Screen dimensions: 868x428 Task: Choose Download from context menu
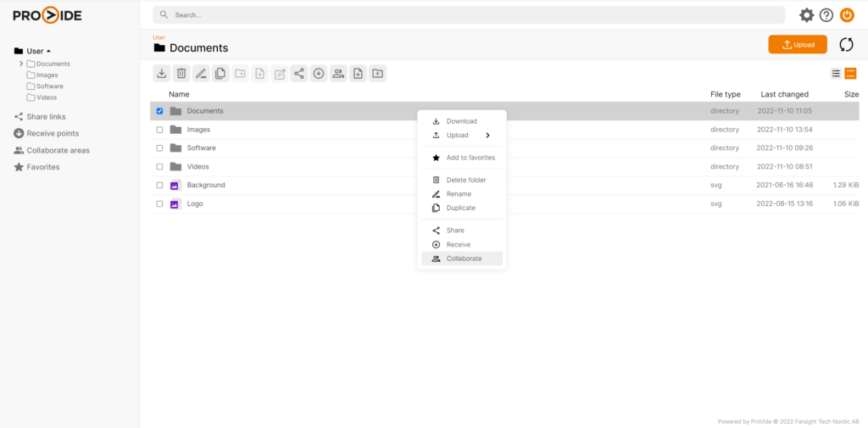tap(462, 121)
